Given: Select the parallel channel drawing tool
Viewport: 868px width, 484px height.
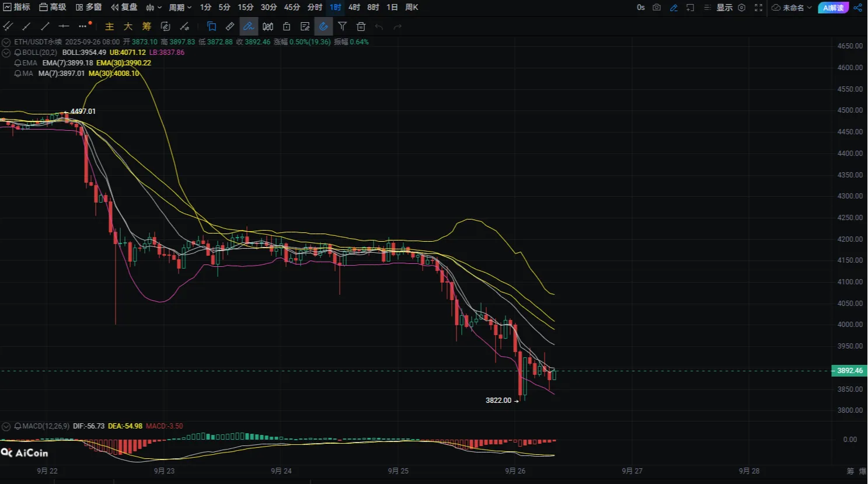Looking at the screenshot, I should click(8, 26).
